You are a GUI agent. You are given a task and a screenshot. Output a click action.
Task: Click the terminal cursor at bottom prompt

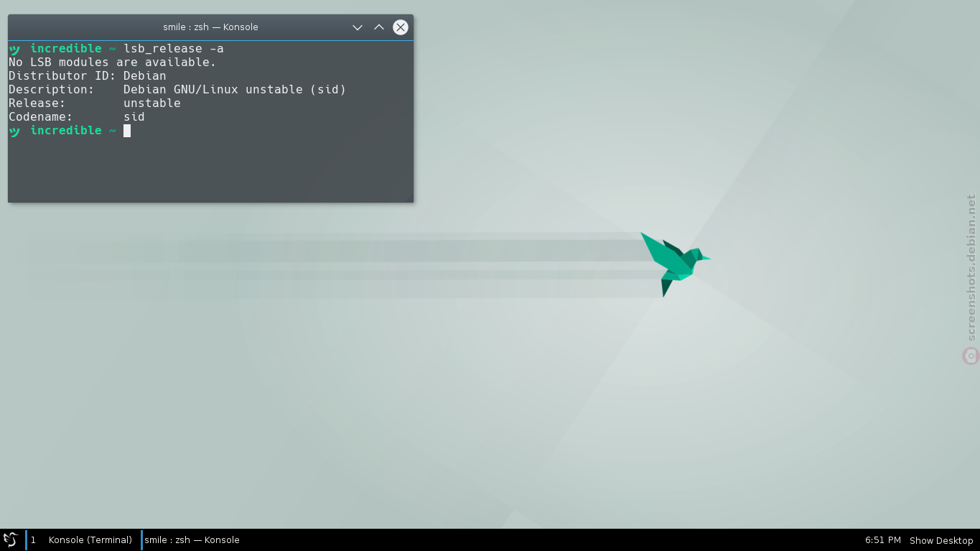[127, 131]
